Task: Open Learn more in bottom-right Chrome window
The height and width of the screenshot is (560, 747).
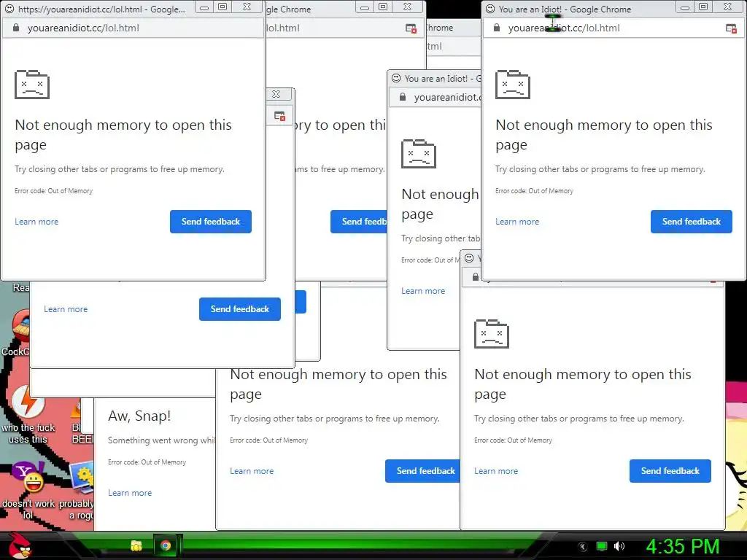Action: 496,471
